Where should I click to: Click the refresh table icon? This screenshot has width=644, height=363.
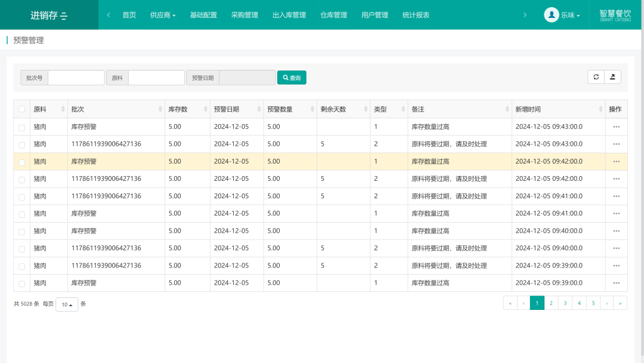click(x=596, y=77)
